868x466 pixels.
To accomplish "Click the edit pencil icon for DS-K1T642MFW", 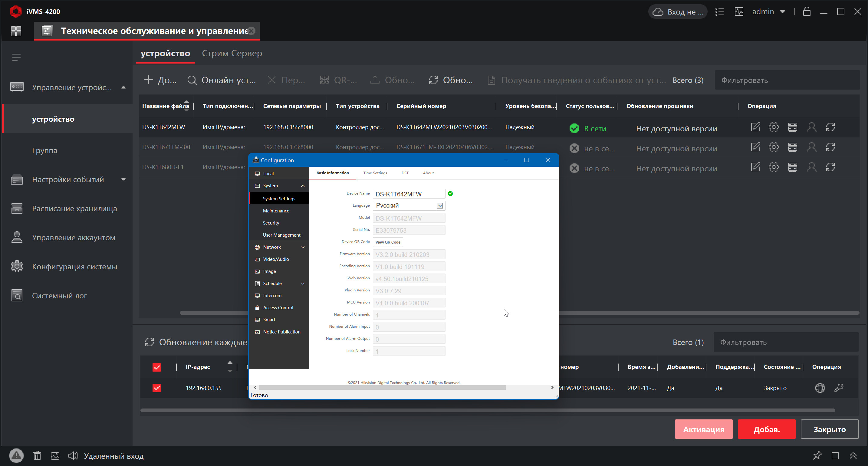I will [x=755, y=127].
